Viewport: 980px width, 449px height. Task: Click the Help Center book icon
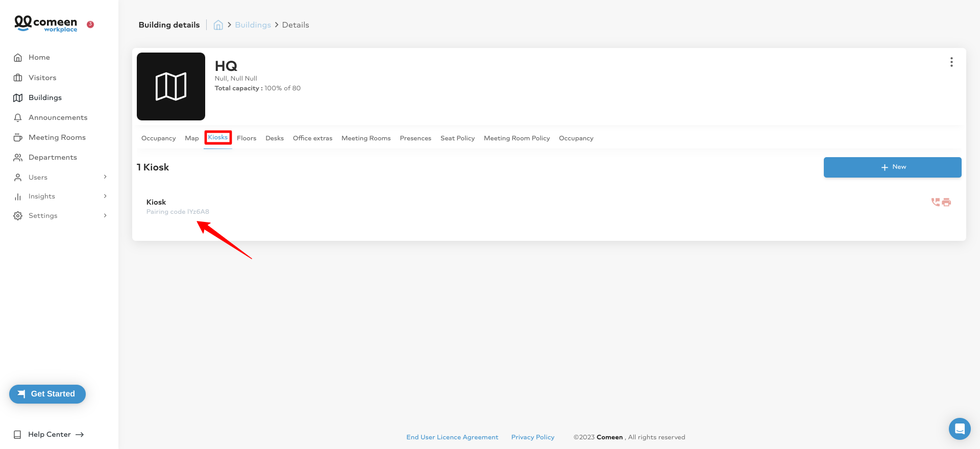[17, 435]
